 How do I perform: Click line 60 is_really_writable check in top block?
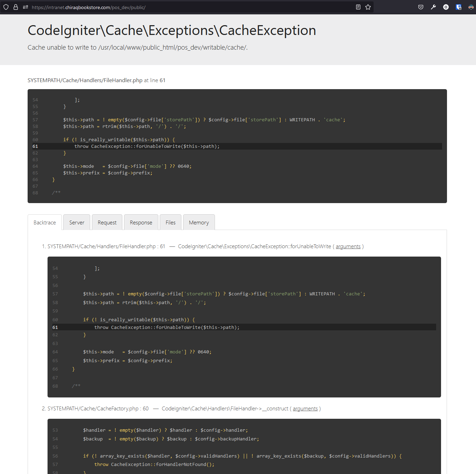(x=119, y=140)
